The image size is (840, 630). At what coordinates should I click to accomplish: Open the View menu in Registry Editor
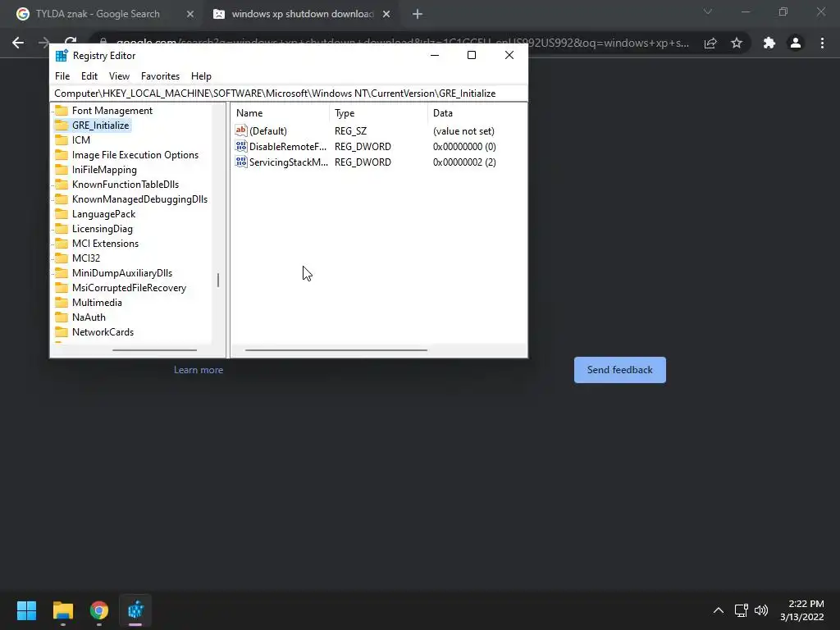[119, 76]
